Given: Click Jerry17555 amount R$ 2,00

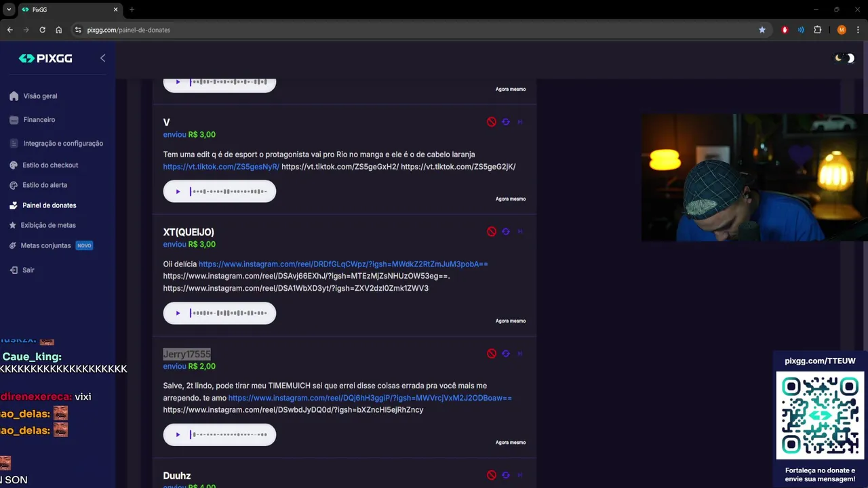Looking at the screenshot, I should pyautogui.click(x=202, y=366).
